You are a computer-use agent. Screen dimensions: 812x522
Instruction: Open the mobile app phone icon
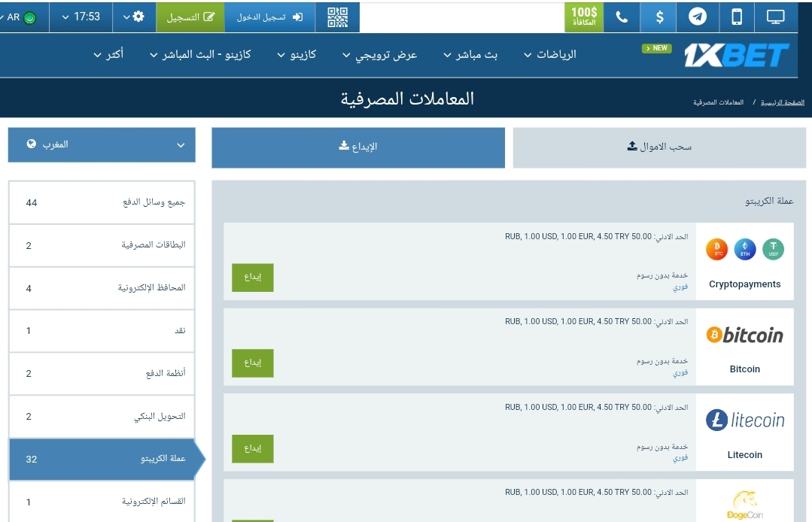point(737,17)
